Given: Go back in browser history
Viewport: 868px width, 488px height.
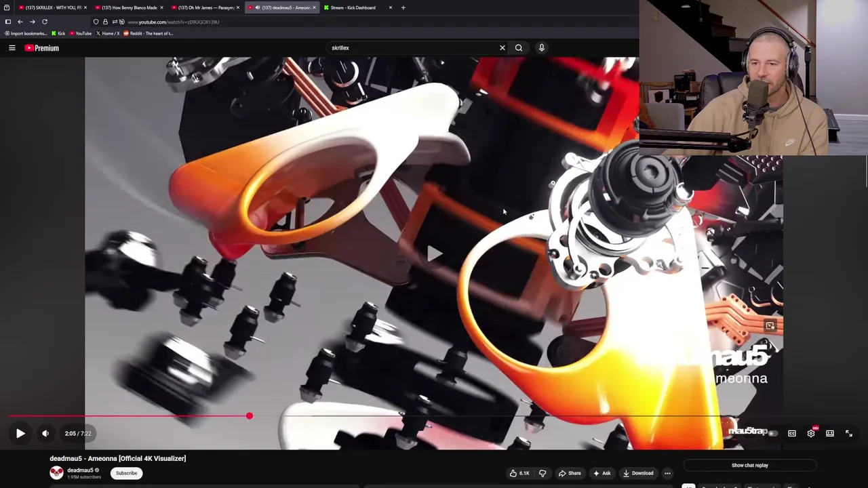Looking at the screenshot, I should click(x=20, y=22).
